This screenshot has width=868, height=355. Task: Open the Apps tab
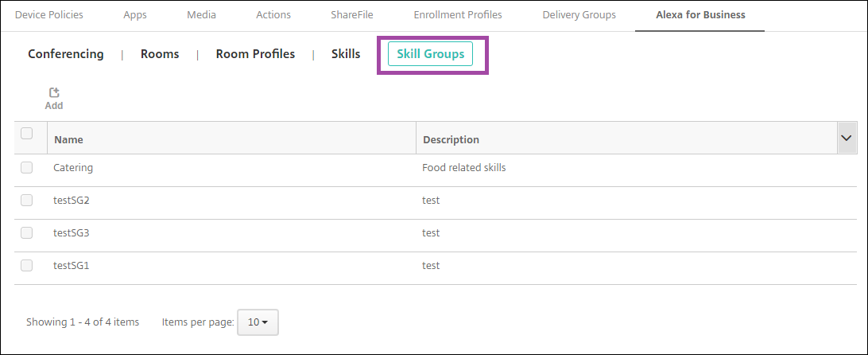[x=134, y=15]
